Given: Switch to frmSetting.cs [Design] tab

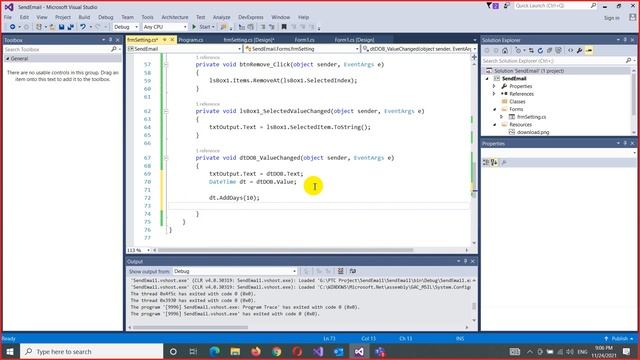Looking at the screenshot, I should 249,40.
